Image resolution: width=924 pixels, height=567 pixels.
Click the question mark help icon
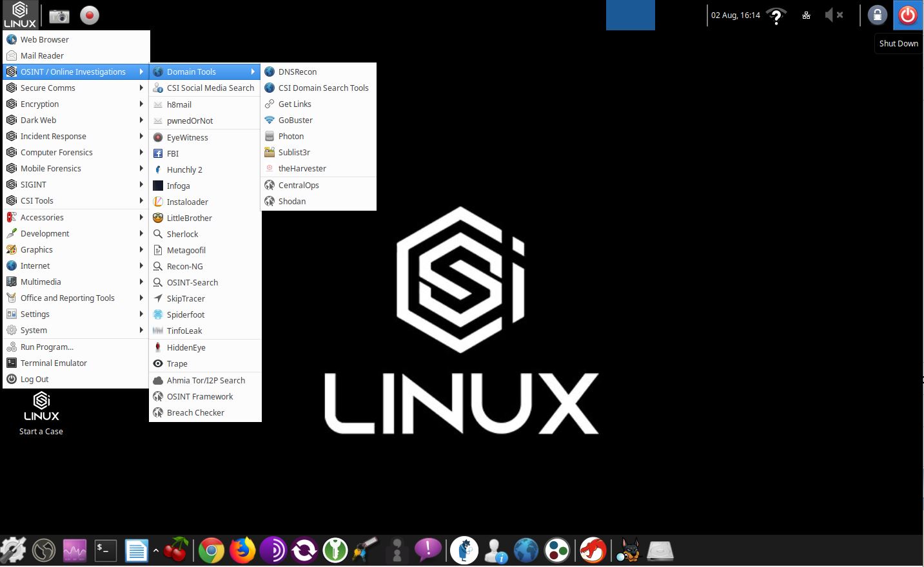[x=777, y=15]
